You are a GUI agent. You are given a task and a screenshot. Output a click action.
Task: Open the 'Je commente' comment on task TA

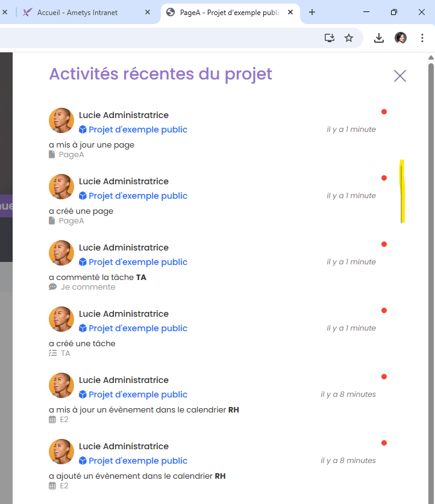(x=87, y=287)
